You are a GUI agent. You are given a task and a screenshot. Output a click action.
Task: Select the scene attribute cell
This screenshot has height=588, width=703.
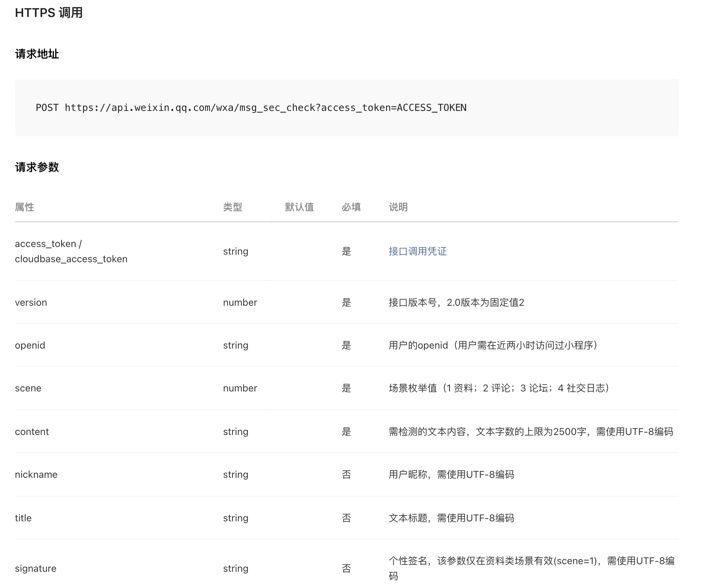28,388
